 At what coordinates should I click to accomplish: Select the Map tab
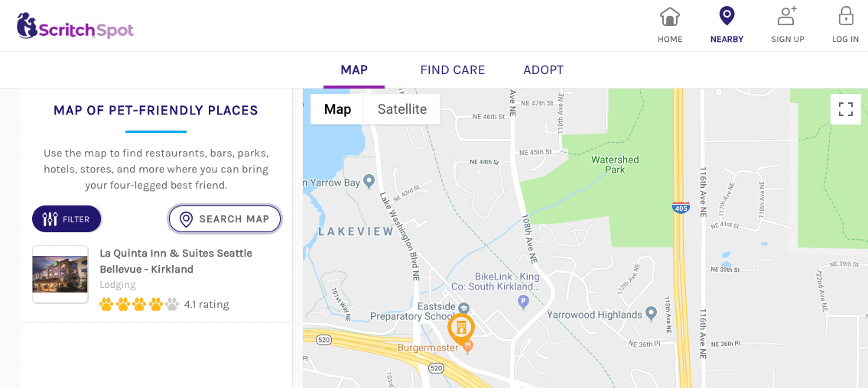[354, 70]
